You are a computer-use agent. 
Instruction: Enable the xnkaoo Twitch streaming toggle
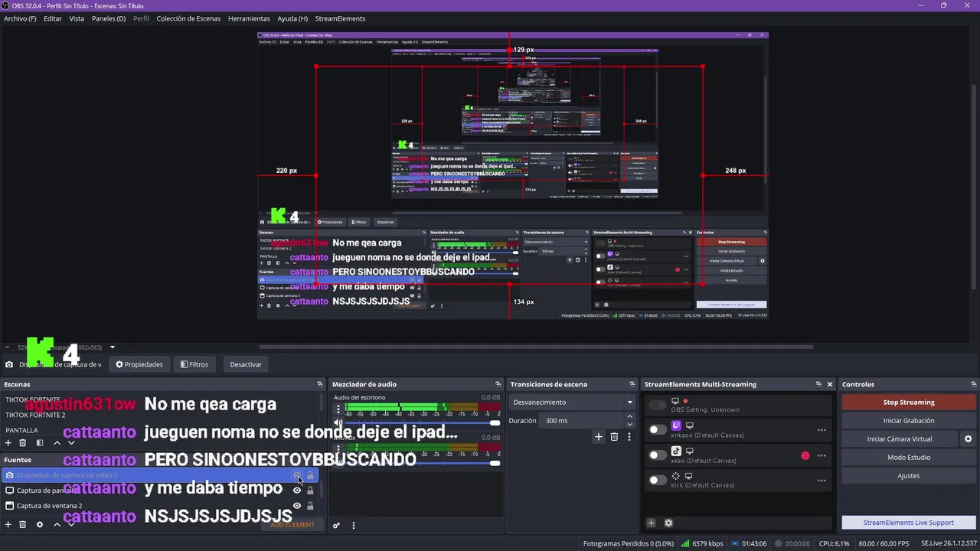[658, 429]
